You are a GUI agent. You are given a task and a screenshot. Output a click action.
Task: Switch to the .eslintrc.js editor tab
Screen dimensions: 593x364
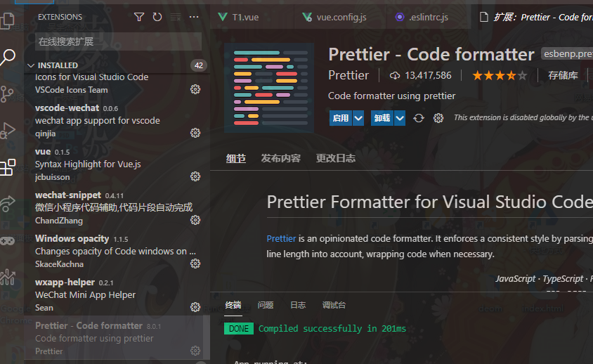click(x=429, y=17)
